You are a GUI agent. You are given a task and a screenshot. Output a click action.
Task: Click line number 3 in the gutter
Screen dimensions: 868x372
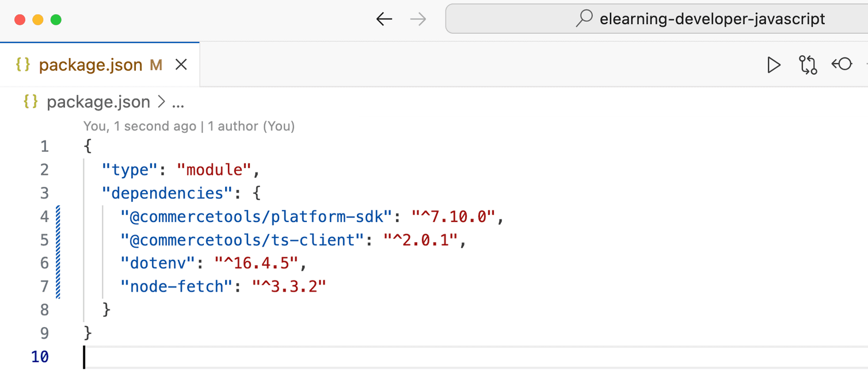point(44,193)
